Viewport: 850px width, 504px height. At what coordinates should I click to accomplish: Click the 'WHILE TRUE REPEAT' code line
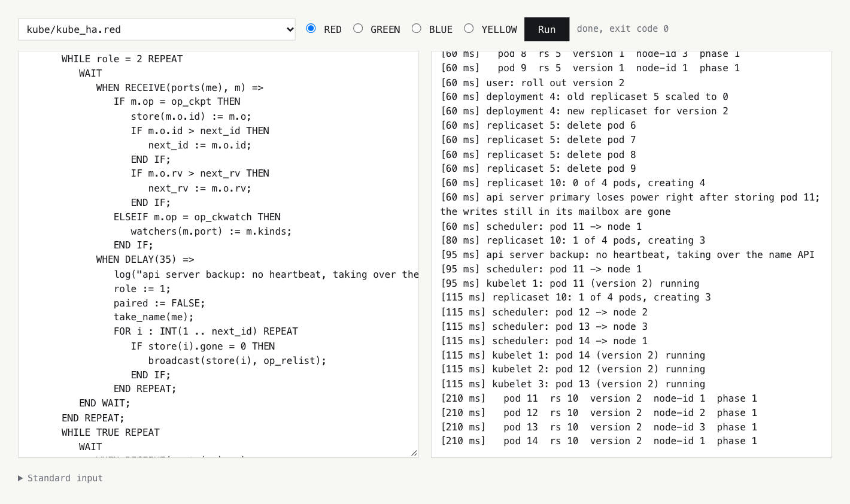click(x=111, y=432)
